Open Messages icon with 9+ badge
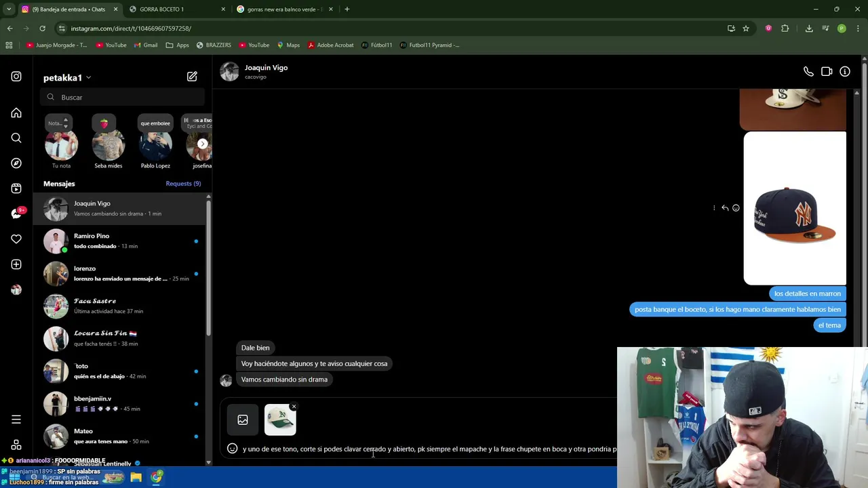The image size is (868, 488). 16,213
